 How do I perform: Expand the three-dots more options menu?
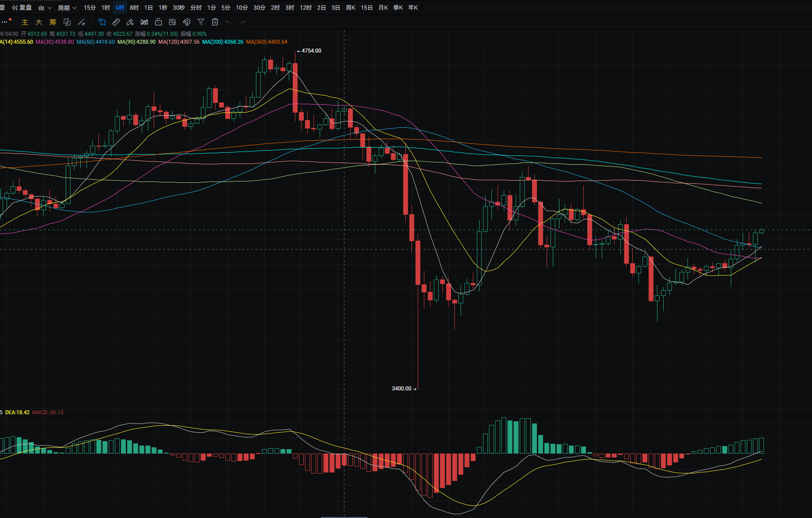(x=5, y=22)
